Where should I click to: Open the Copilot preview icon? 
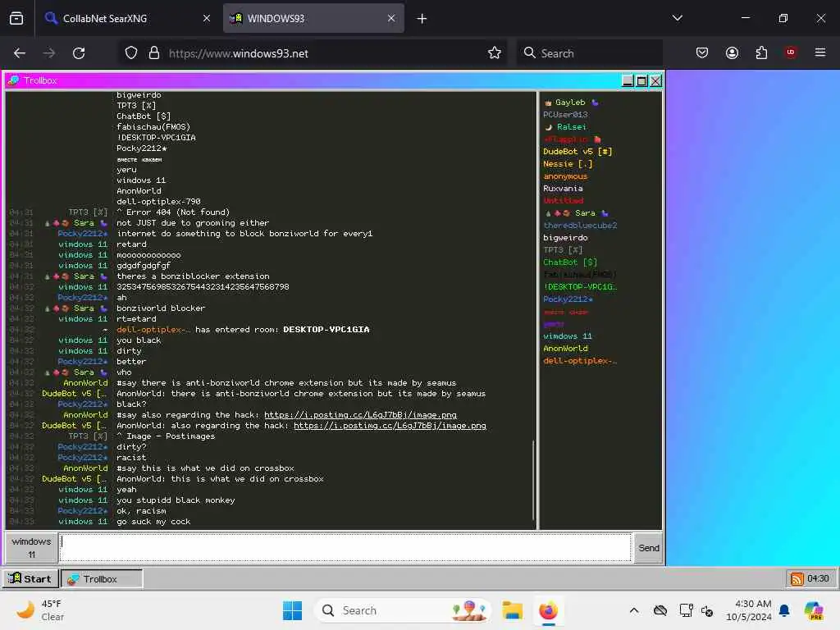click(814, 610)
